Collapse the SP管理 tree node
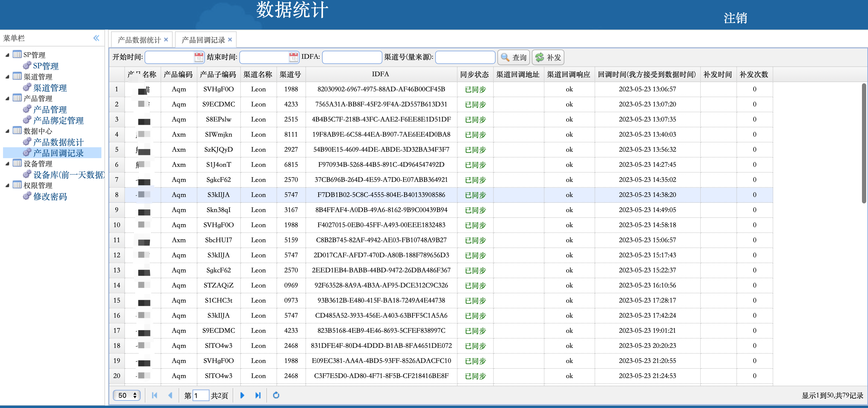The image size is (868, 408). click(7, 55)
